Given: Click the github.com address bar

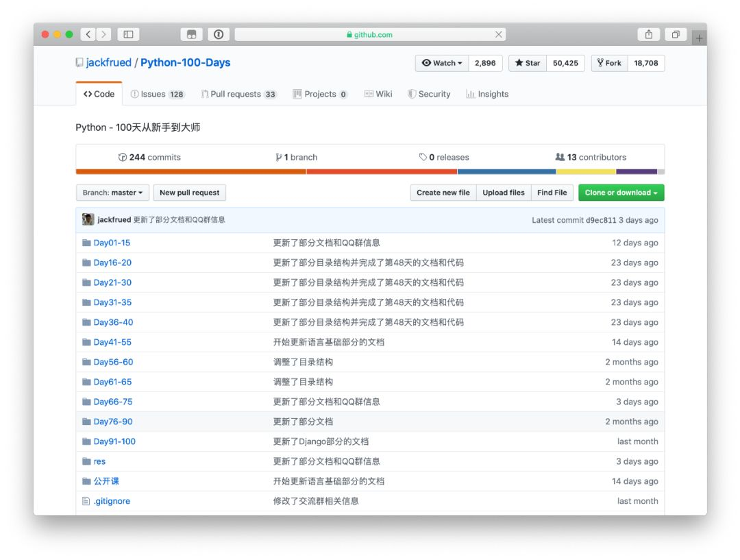Looking at the screenshot, I should point(370,34).
